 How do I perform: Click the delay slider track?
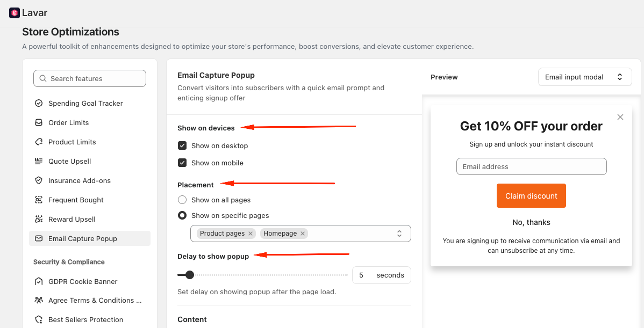[263, 275]
